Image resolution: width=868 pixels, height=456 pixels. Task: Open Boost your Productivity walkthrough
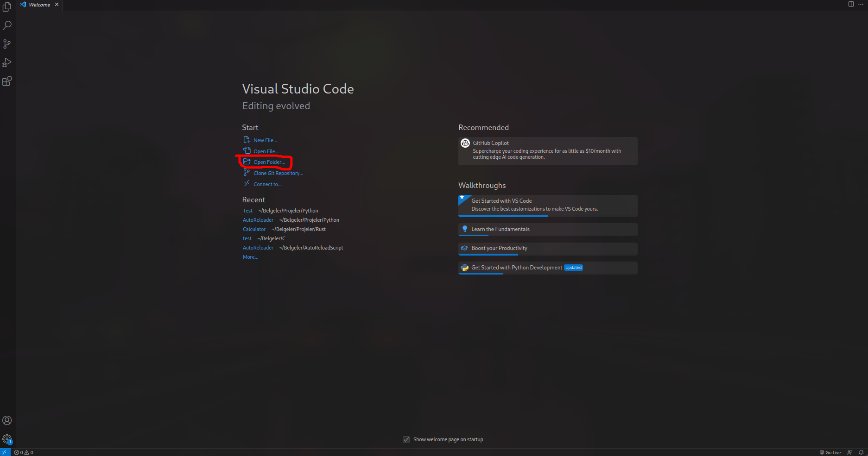pyautogui.click(x=548, y=249)
